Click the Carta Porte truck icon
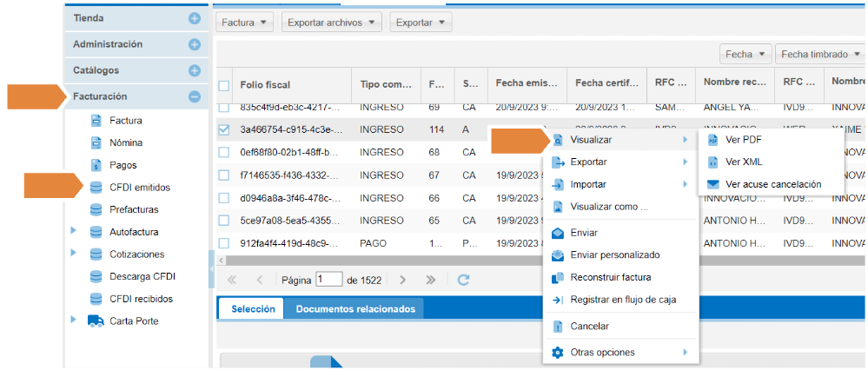The height and width of the screenshot is (370, 868). click(x=96, y=321)
